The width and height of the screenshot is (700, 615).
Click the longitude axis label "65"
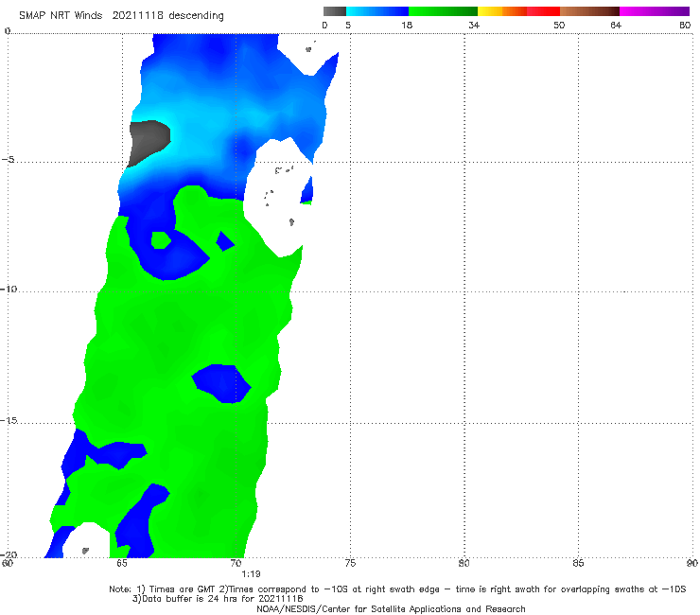click(122, 563)
